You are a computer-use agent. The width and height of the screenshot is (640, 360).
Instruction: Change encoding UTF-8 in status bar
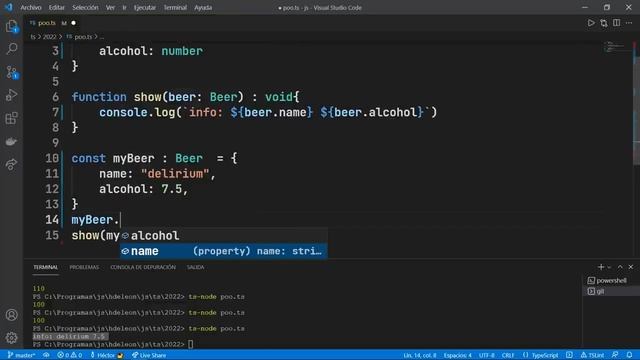click(487, 355)
